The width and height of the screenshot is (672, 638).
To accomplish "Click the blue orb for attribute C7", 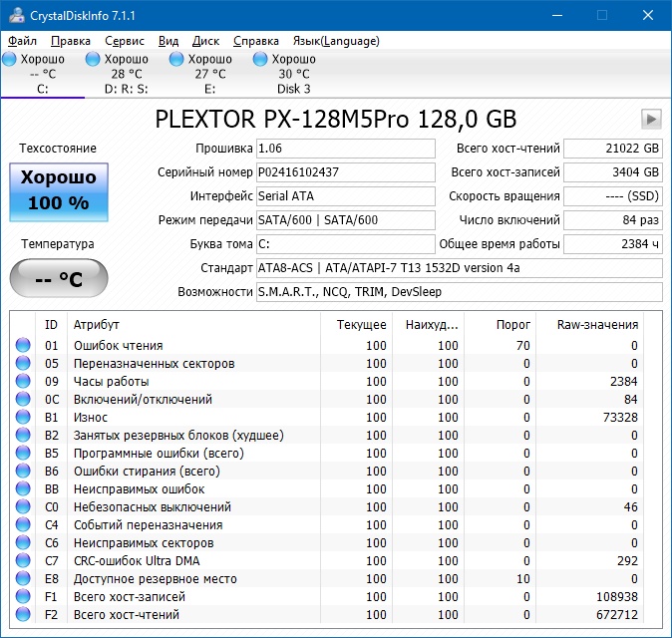I will (x=23, y=561).
